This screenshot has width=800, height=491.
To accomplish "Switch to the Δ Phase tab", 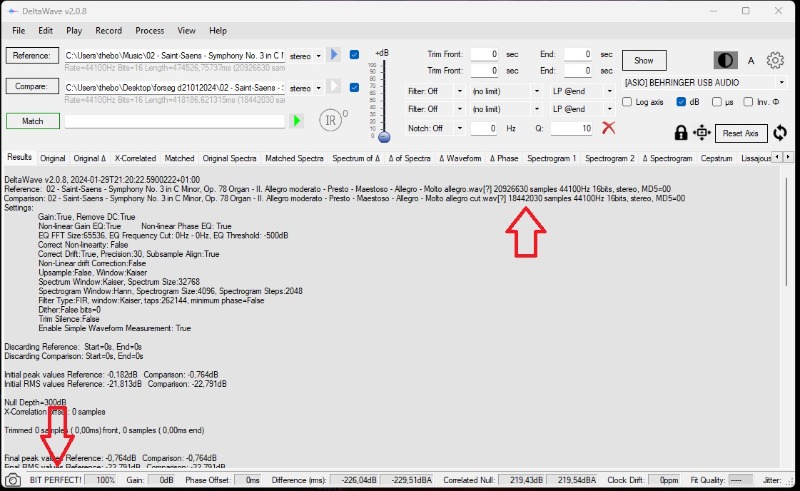I will [504, 158].
